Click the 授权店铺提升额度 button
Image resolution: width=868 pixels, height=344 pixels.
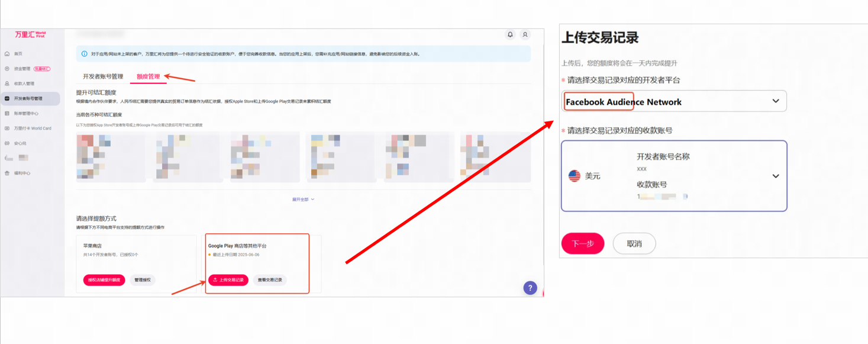104,280
